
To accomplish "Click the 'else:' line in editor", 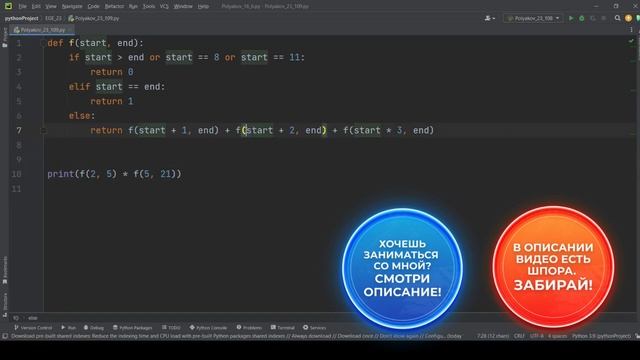I will point(82,116).
